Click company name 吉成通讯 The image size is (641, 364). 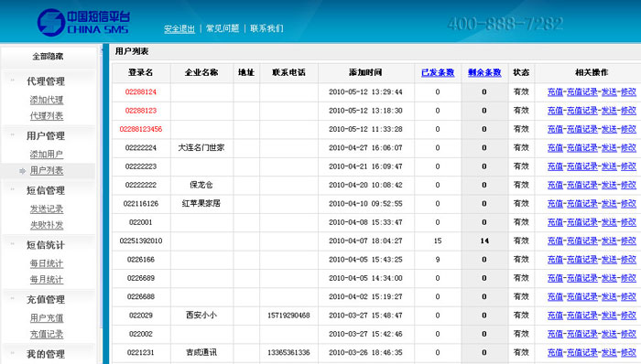[201, 352]
